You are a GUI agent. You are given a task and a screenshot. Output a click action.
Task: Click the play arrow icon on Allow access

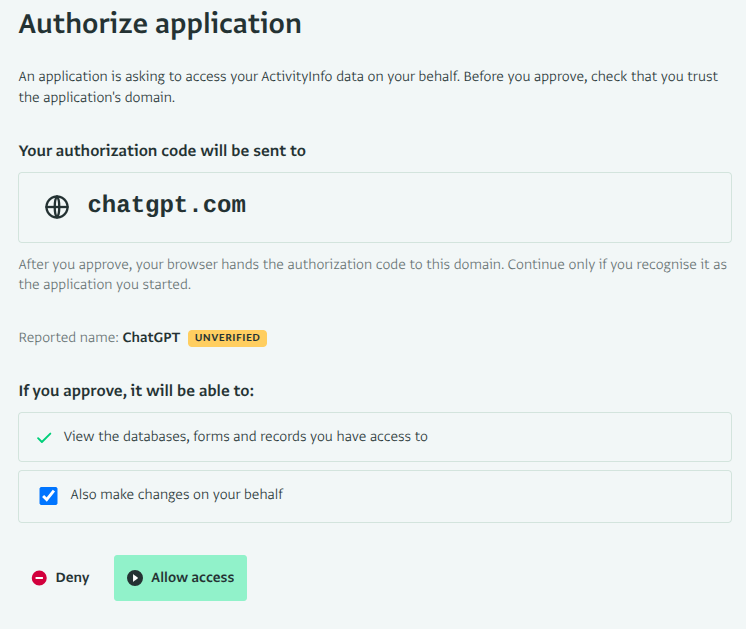coord(135,578)
